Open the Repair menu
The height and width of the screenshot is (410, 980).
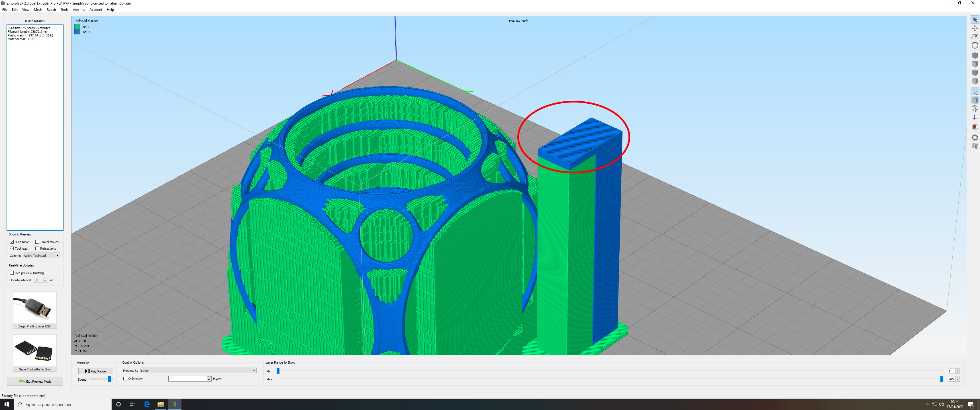[x=51, y=10]
